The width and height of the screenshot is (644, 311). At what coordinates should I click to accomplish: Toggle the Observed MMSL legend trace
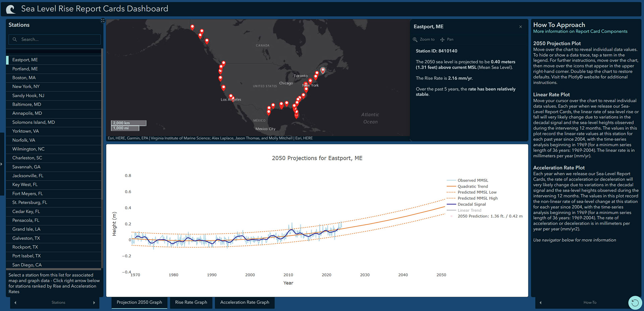click(x=473, y=180)
